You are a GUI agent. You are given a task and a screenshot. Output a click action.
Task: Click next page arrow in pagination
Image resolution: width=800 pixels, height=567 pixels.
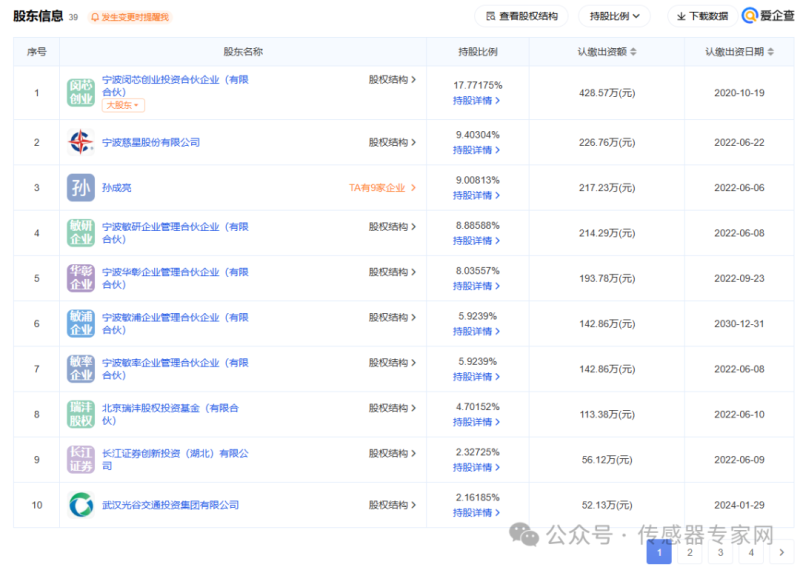click(x=782, y=552)
